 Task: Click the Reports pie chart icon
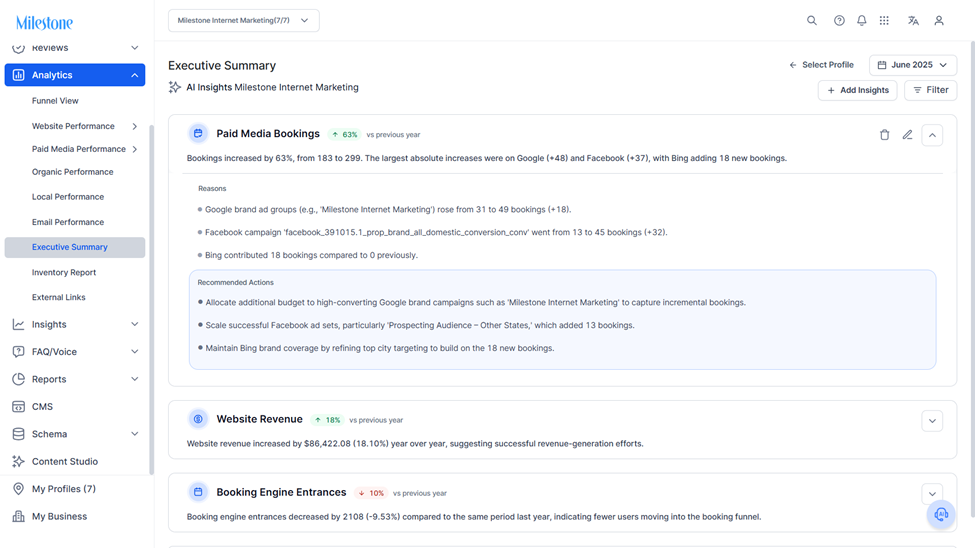pyautogui.click(x=19, y=379)
